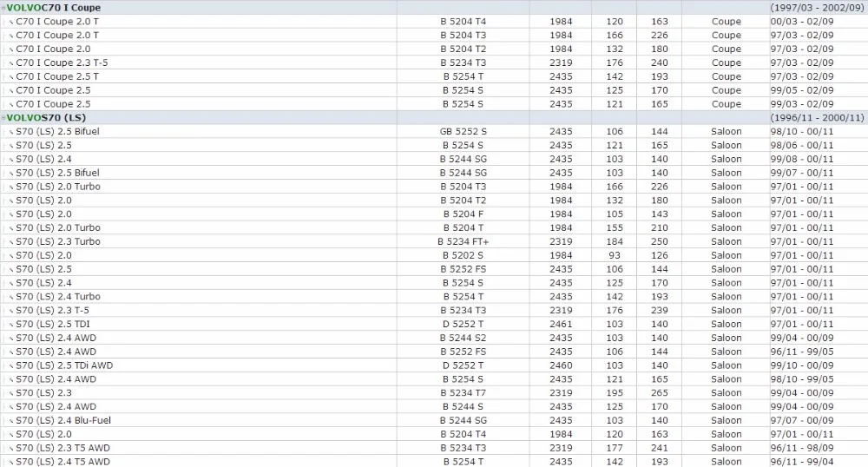Click the horsepower value 239
868x467 pixels.
pyautogui.click(x=660, y=311)
